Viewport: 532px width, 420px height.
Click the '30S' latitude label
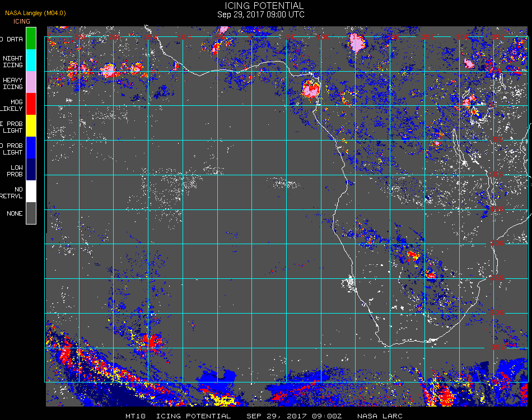[497, 312]
